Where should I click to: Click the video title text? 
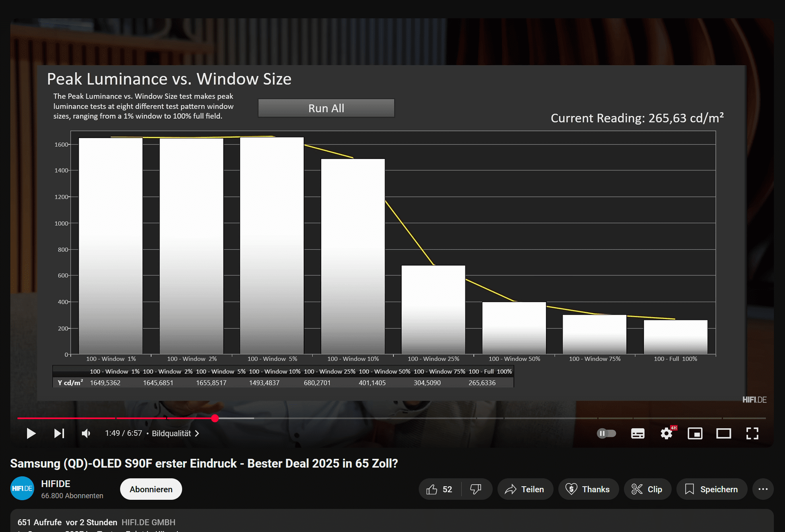[204, 464]
